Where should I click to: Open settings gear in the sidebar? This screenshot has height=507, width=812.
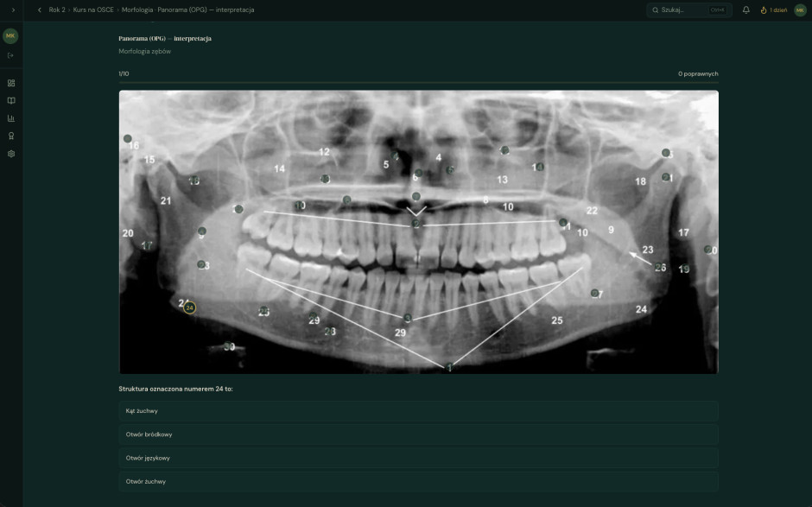[x=11, y=154]
